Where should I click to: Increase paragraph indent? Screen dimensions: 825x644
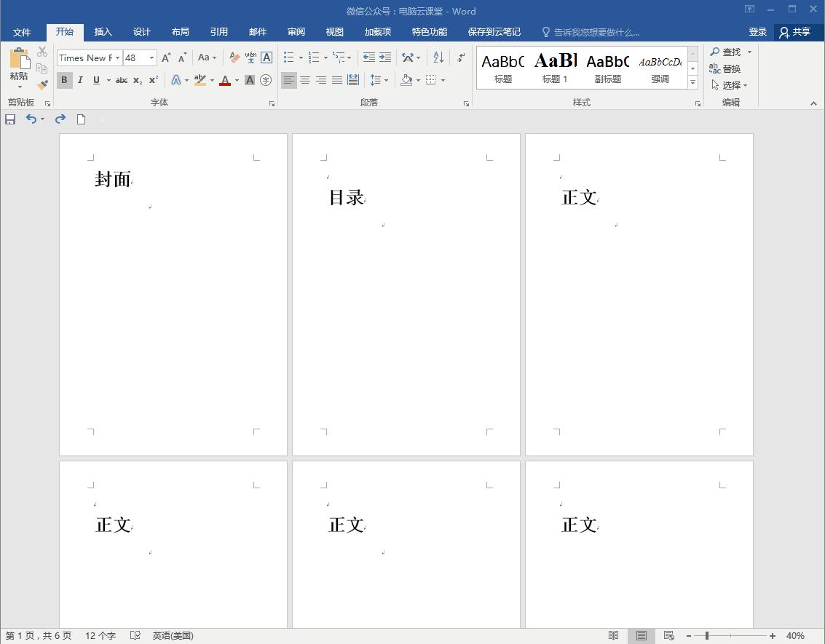(385, 57)
